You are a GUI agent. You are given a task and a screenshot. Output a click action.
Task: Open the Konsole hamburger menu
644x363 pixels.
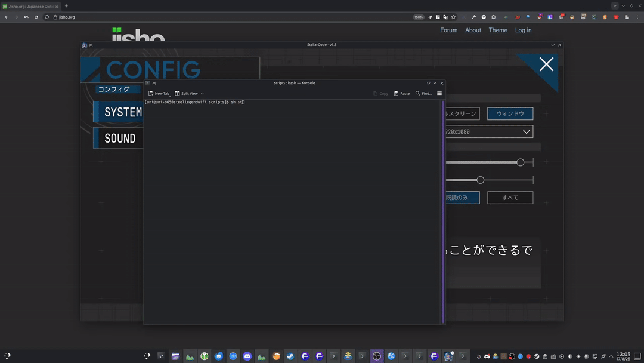(439, 93)
